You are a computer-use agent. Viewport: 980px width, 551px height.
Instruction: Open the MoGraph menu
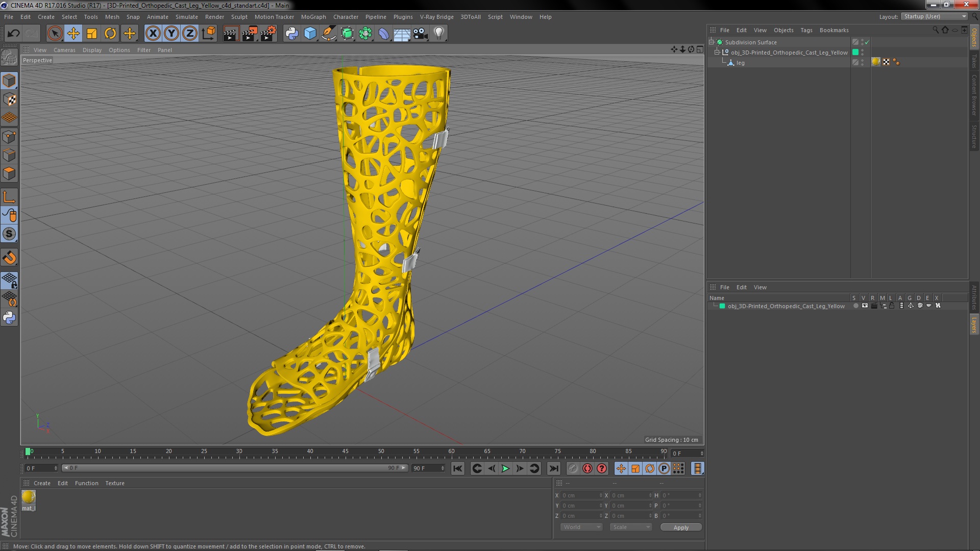[313, 17]
